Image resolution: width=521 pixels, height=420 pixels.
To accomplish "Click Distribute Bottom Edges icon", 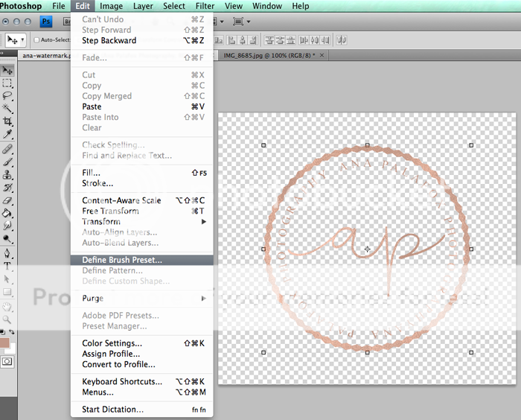I will pyautogui.click(x=291, y=40).
